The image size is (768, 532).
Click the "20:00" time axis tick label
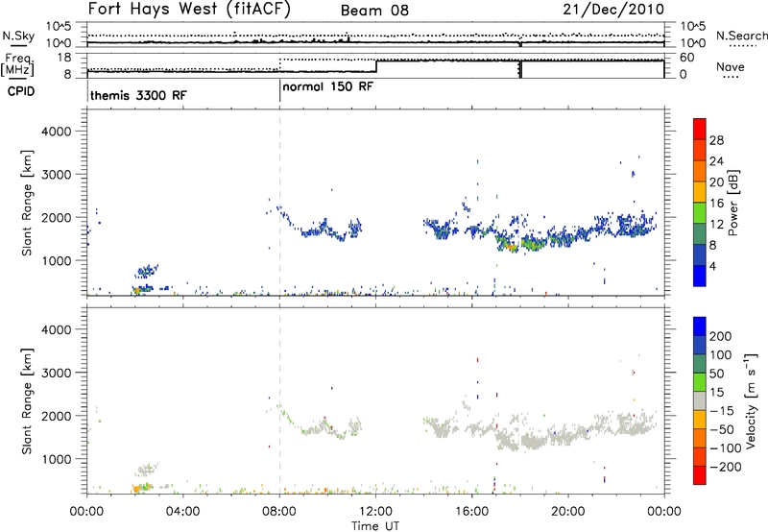coord(568,512)
